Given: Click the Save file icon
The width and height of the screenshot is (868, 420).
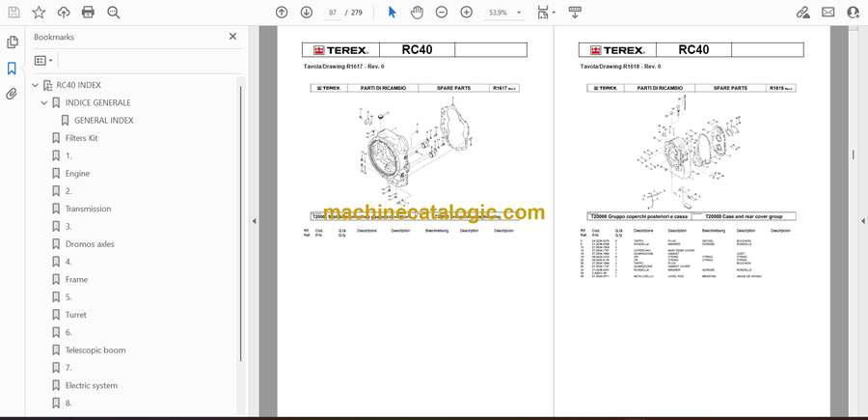Looking at the screenshot, I should [x=14, y=13].
